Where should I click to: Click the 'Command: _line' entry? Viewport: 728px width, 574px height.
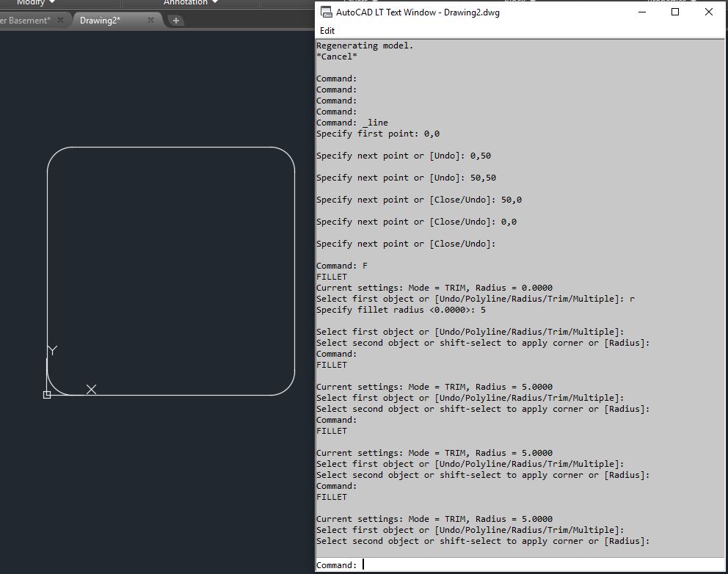point(352,123)
